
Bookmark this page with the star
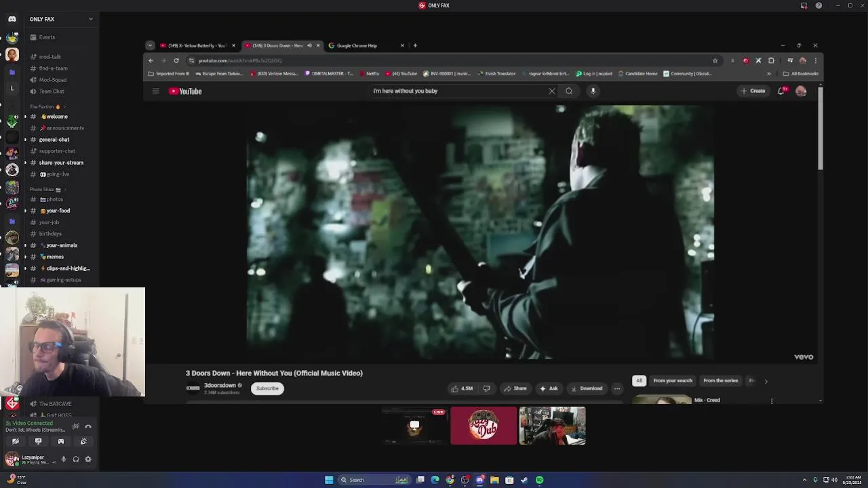pos(715,60)
